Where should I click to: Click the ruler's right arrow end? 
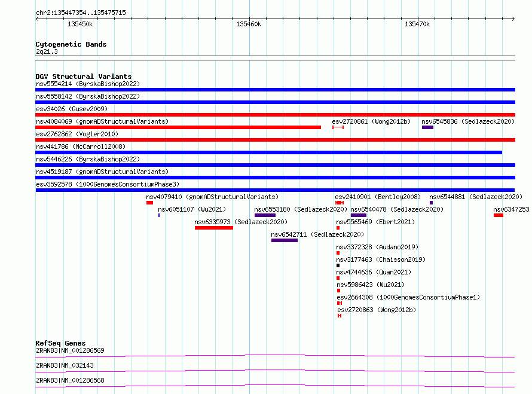[x=513, y=19]
